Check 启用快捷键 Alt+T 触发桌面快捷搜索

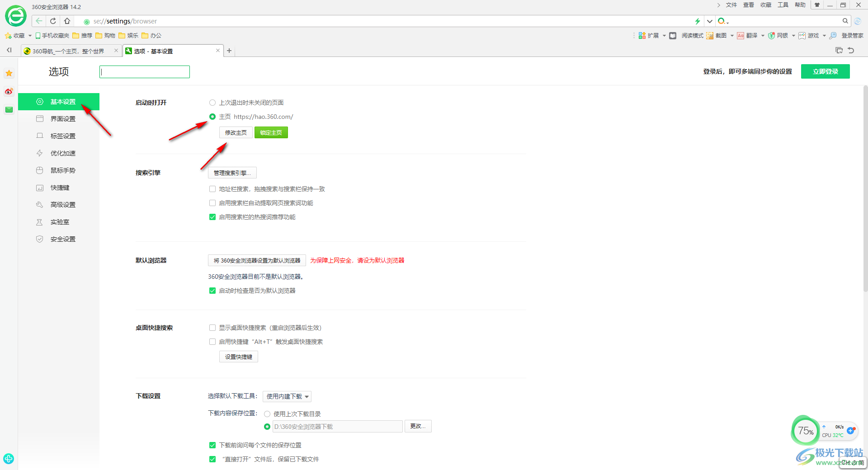(212, 342)
